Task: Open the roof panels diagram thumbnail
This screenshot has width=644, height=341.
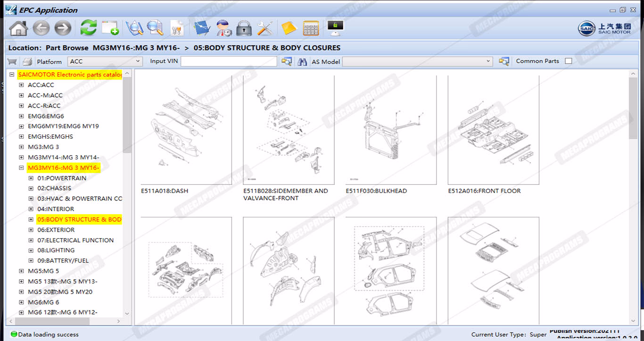Action: tap(493, 271)
